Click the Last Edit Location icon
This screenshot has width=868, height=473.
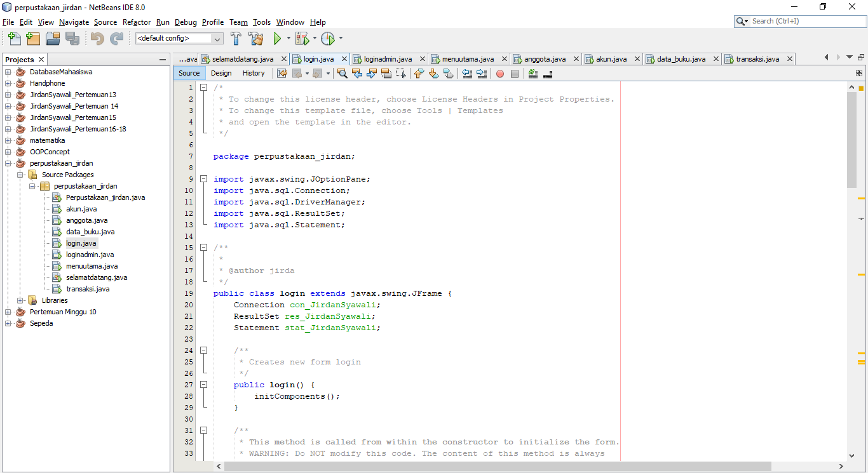click(282, 74)
